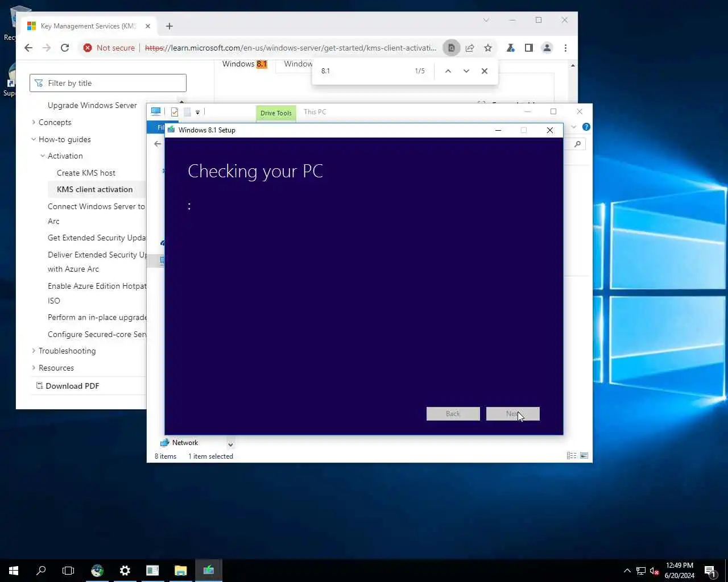Click the find-in-page search icon in address bar
Screen dimensions: 728x582
pos(451,48)
